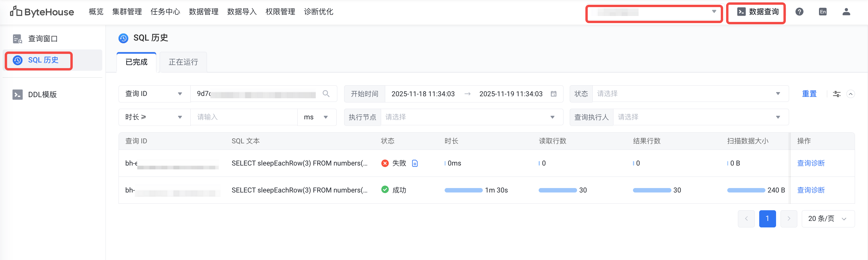This screenshot has width=868, height=260.
Task: Open the filter settings sliders icon
Action: tap(837, 94)
